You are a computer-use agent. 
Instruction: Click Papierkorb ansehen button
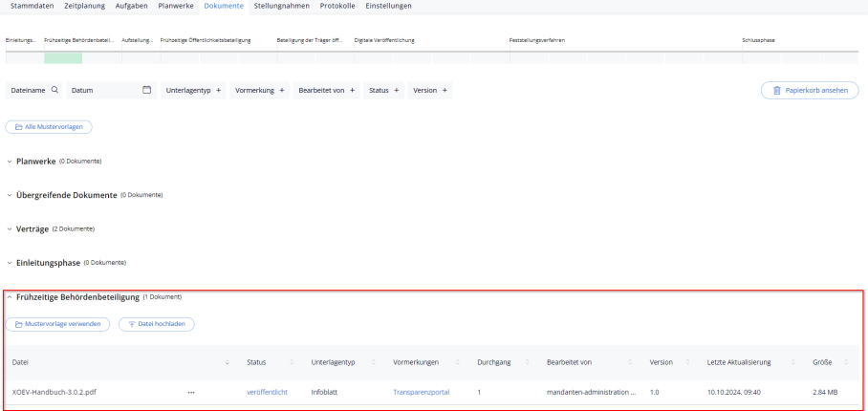(810, 90)
